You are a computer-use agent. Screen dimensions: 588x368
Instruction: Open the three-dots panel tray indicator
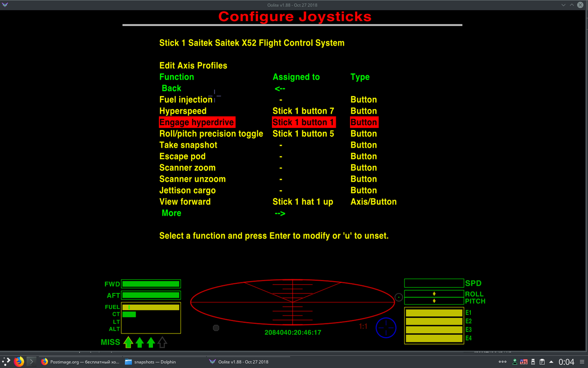click(x=503, y=362)
